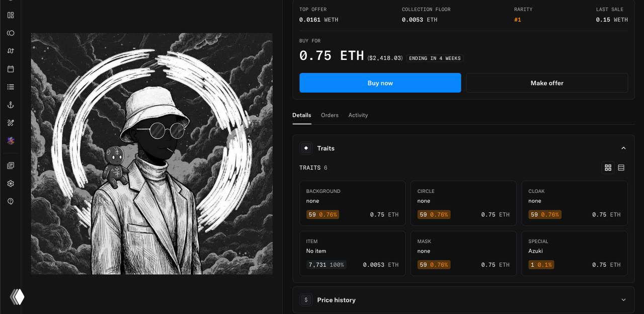644x314 pixels.
Task: Open the layout panels icon in the sidebar
Action: [x=11, y=15]
